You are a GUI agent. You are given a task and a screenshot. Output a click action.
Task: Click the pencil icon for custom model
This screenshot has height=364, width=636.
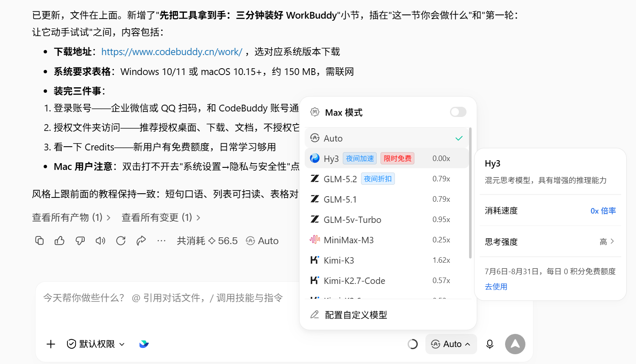(315, 314)
